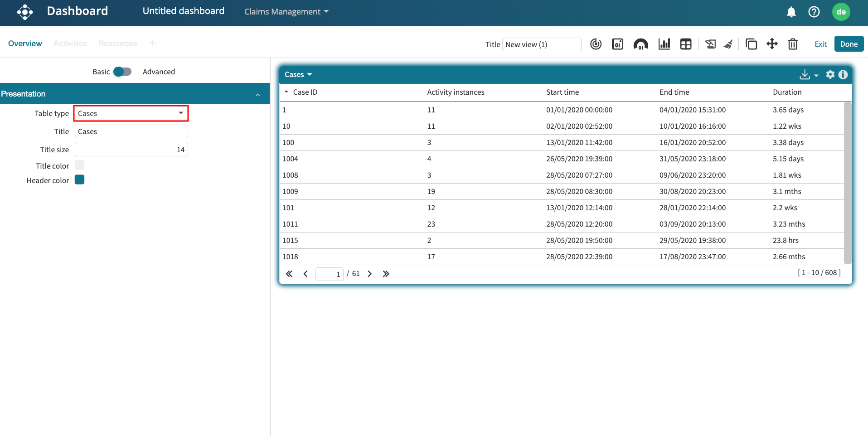Switch to the Overview tab
Screen dimensions: 868x436
coord(25,44)
